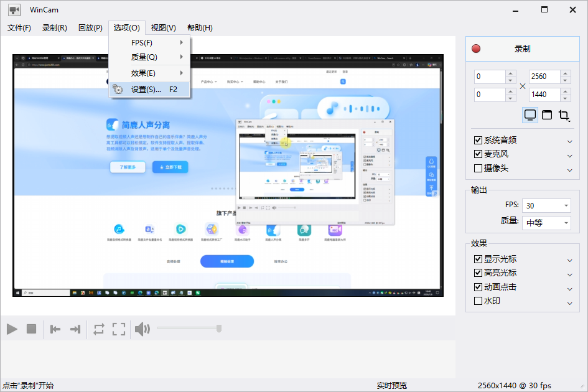The height and width of the screenshot is (392, 588).
Task: Click the 选项(O) menu
Action: (127, 28)
